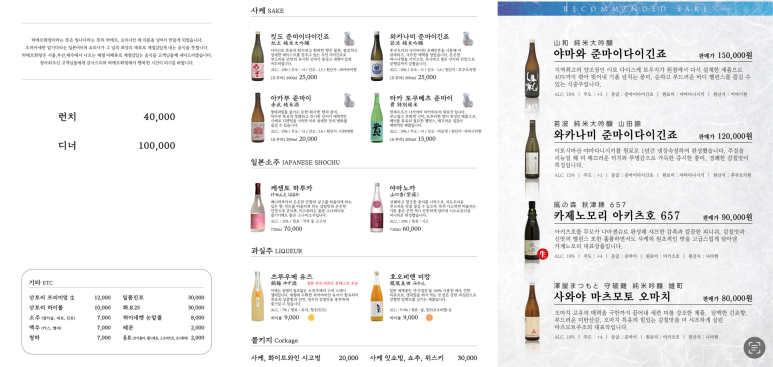Click the 판매가 120,000원 price
The image size is (773, 367).
coord(725,136)
